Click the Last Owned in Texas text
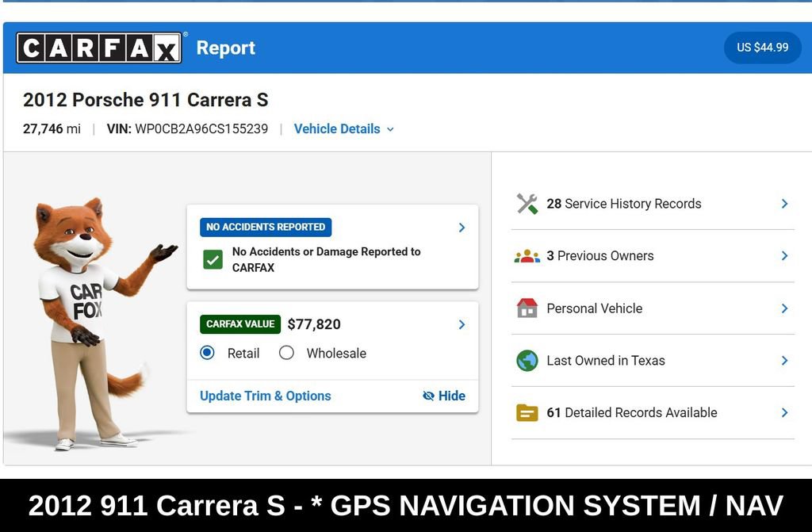Screen dimensions: 812x532 (x=606, y=361)
